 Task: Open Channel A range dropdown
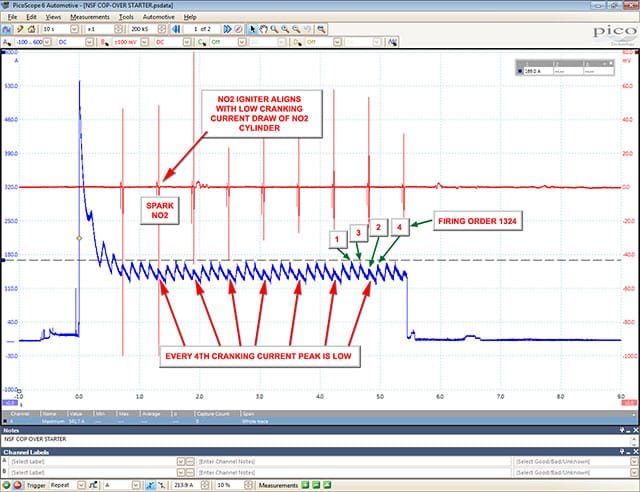coord(47,42)
